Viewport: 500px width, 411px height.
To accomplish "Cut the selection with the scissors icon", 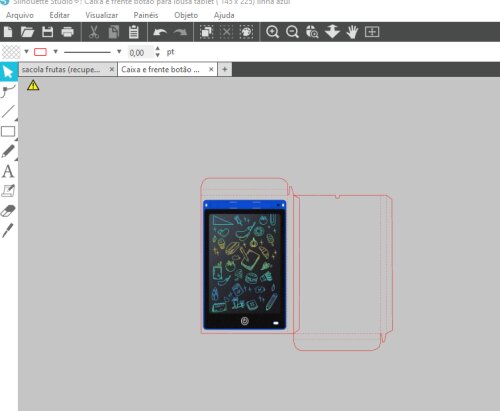I will pos(94,32).
